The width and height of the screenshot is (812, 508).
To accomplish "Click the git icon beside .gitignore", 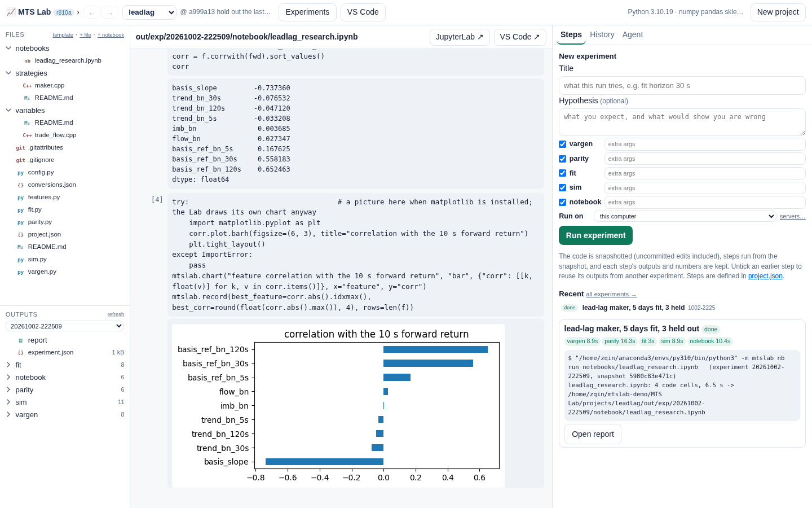I will 20,160.
